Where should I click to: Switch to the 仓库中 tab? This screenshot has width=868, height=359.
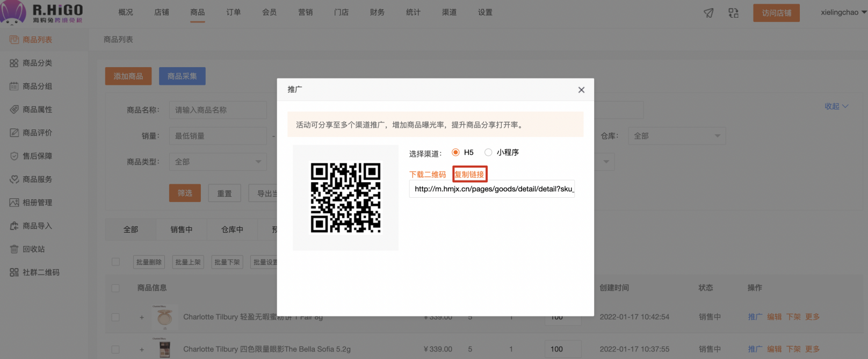point(233,229)
